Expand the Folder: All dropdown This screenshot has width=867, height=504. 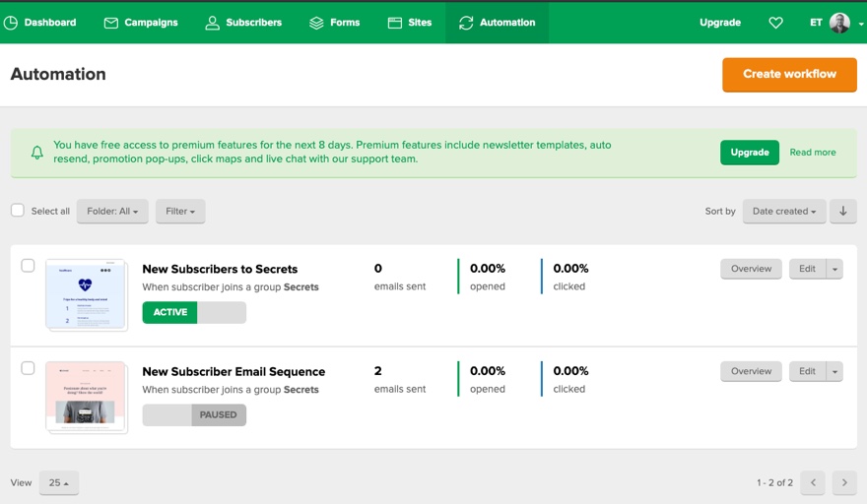click(x=112, y=211)
